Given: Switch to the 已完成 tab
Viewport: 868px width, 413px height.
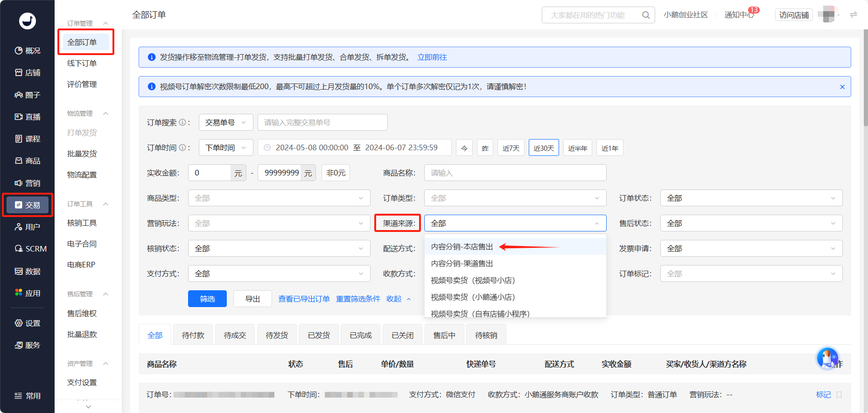Looking at the screenshot, I should tap(361, 335).
